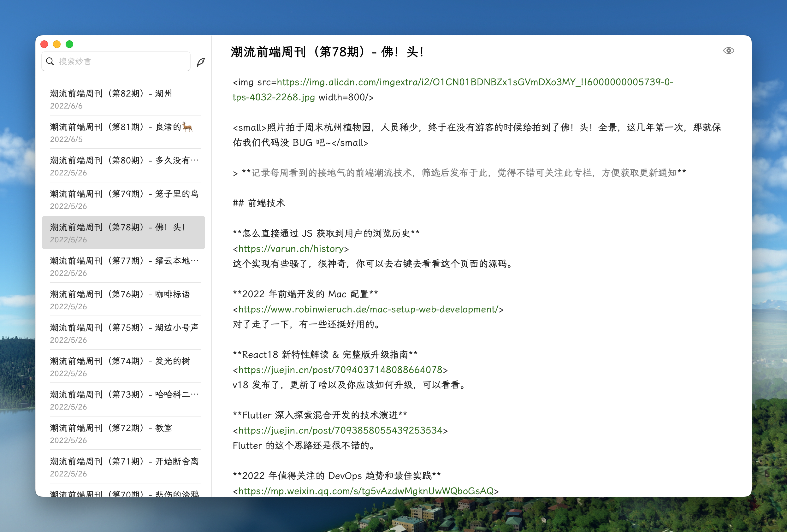Click the date 2022/6/5 under 第81期
This screenshot has height=532, width=787.
(66, 139)
